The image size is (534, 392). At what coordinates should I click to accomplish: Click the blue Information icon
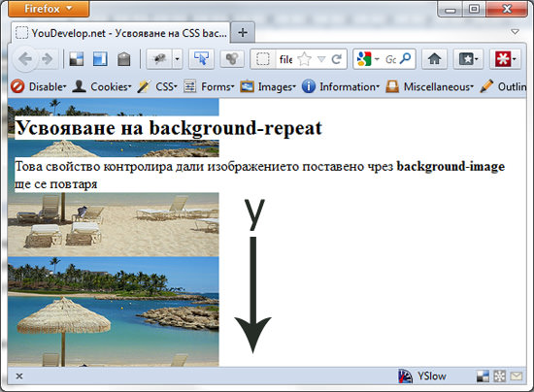[309, 86]
